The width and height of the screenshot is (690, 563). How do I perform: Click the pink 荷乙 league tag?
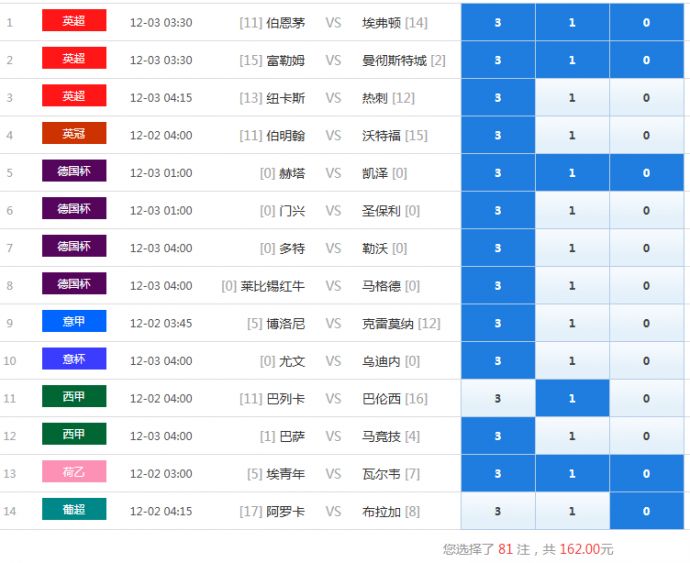coord(74,472)
